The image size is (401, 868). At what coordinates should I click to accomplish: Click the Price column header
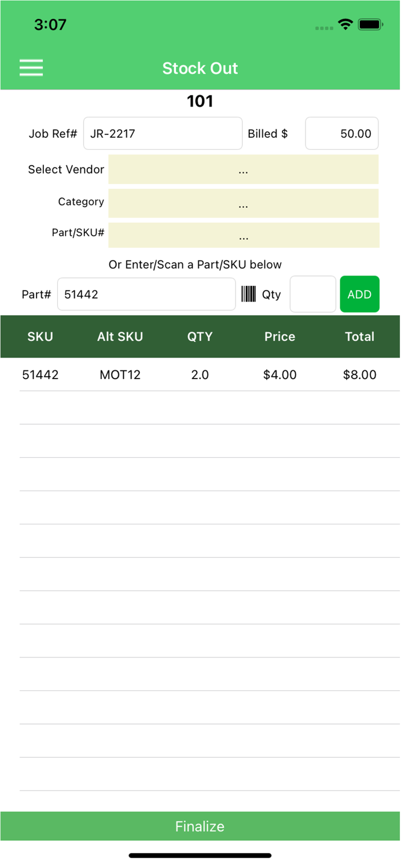pyautogui.click(x=279, y=337)
